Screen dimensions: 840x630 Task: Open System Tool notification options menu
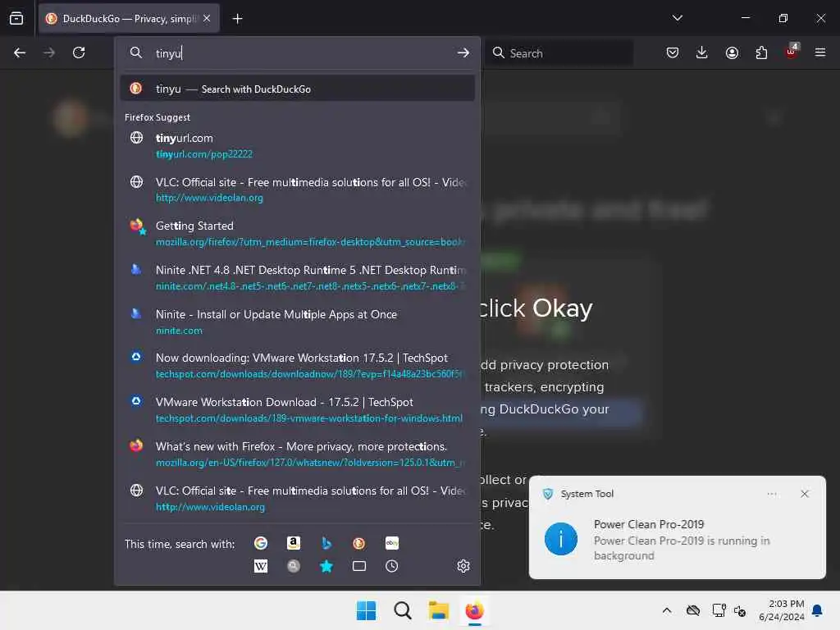(771, 493)
